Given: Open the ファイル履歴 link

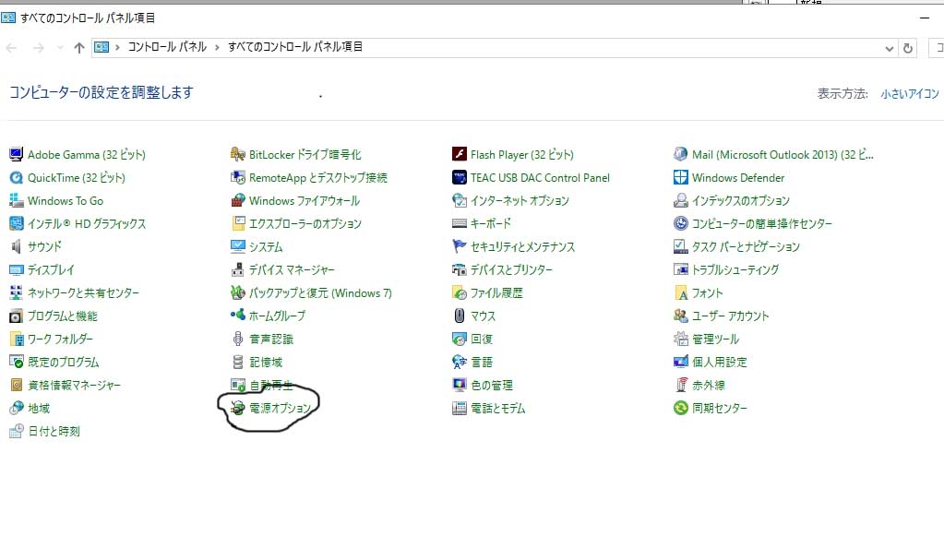Looking at the screenshot, I should coord(496,292).
